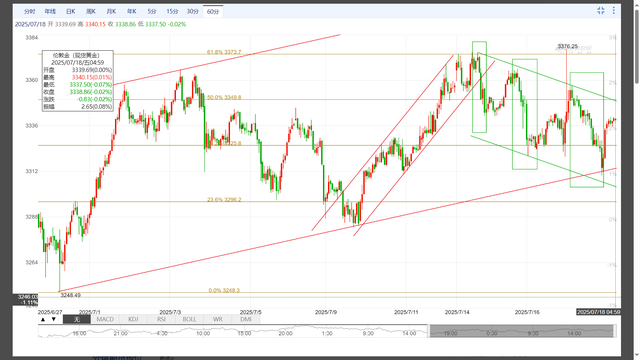Select the 年K period tab
The height and width of the screenshot is (360, 640).
(x=131, y=11)
